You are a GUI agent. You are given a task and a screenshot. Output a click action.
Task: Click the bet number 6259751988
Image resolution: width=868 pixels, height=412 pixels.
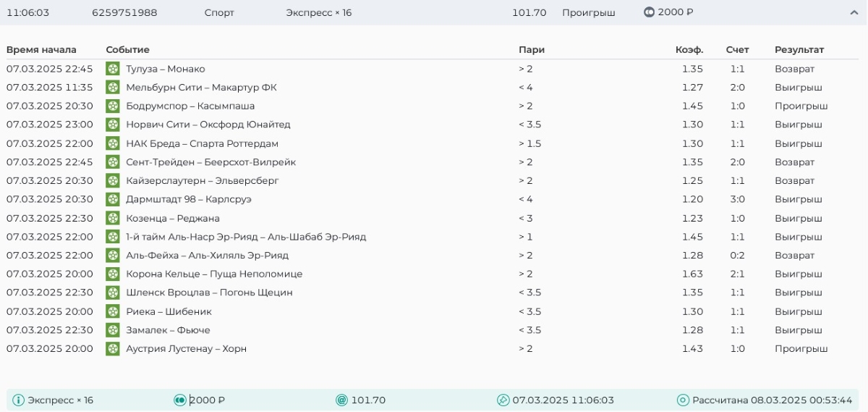[x=124, y=12]
